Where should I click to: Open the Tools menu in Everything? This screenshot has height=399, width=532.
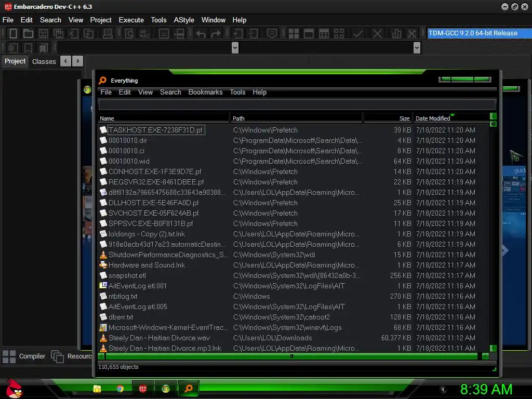pos(237,92)
